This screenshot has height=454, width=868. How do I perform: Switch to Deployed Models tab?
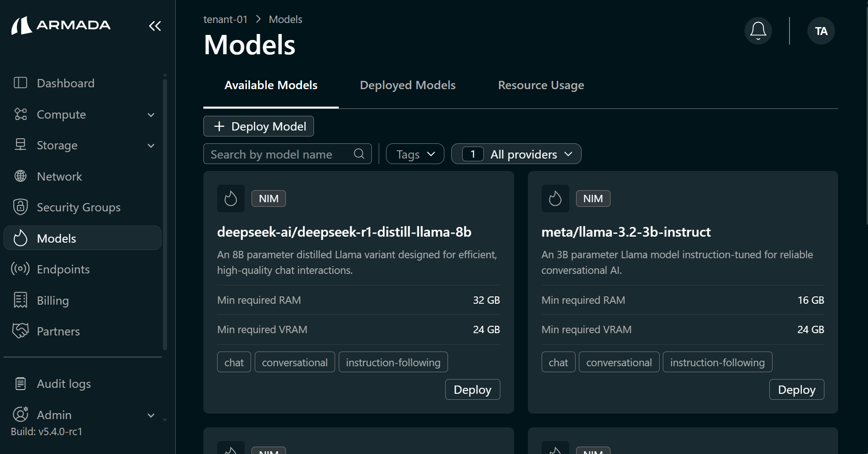click(x=408, y=85)
